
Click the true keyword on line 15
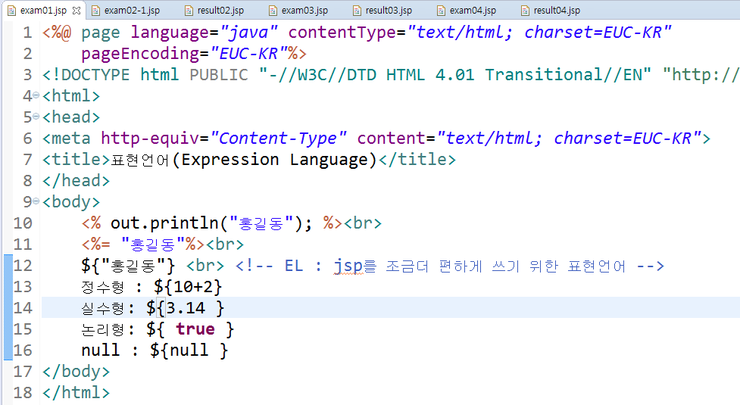pyautogui.click(x=195, y=329)
